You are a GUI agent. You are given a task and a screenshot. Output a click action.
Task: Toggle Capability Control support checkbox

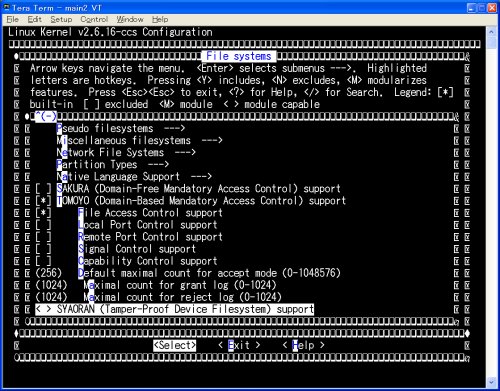pyautogui.click(x=43, y=261)
